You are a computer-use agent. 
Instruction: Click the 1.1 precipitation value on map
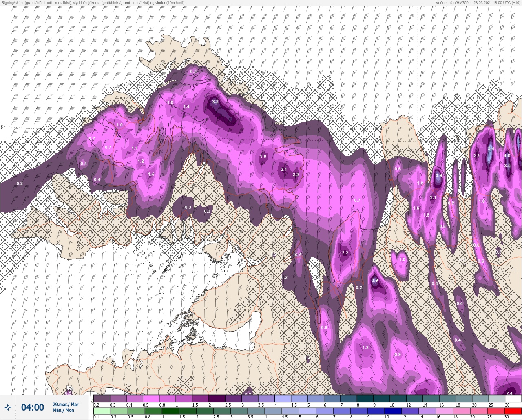135,148
